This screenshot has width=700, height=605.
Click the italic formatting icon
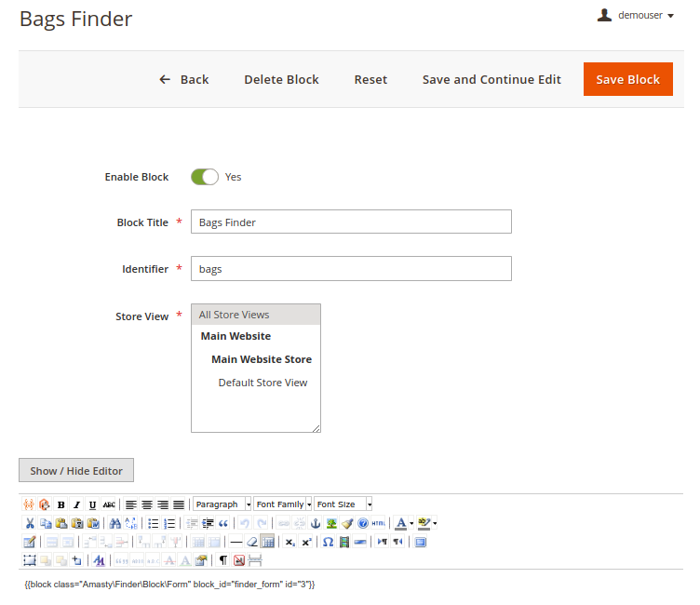tap(76, 504)
